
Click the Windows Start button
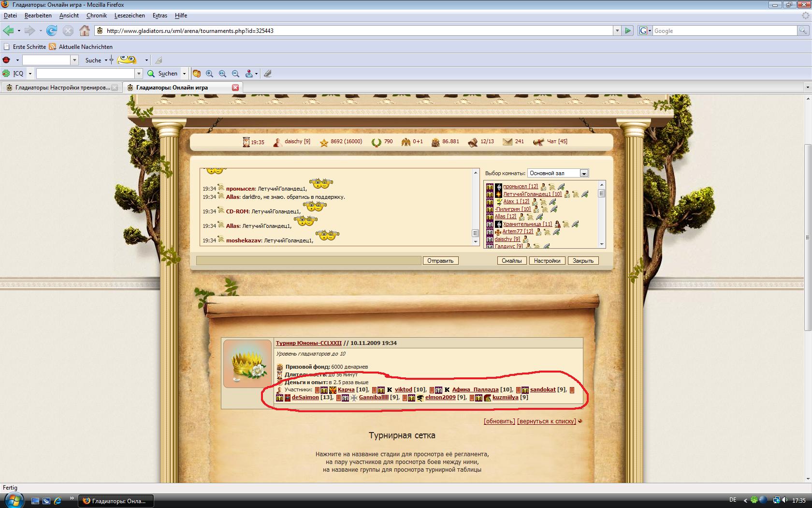[x=13, y=501]
